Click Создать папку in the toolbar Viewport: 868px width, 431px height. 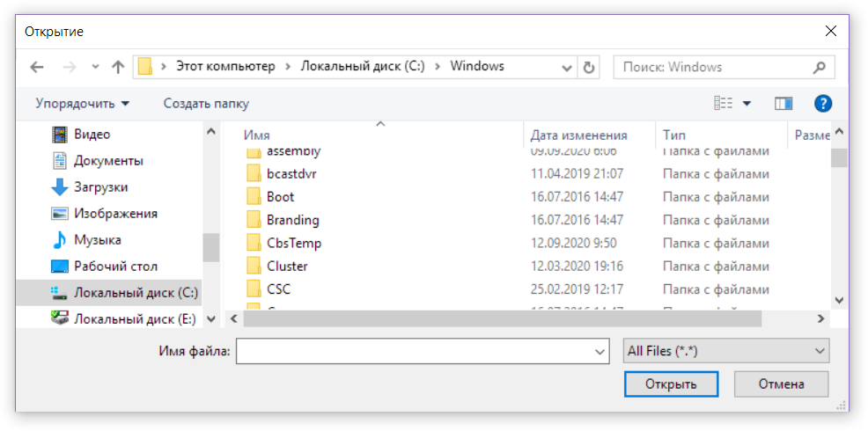206,104
